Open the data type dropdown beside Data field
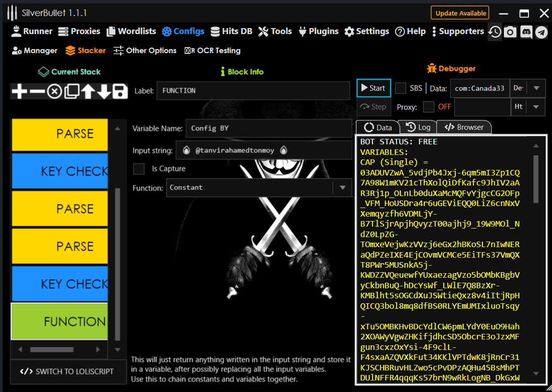552x392 pixels. (x=536, y=88)
